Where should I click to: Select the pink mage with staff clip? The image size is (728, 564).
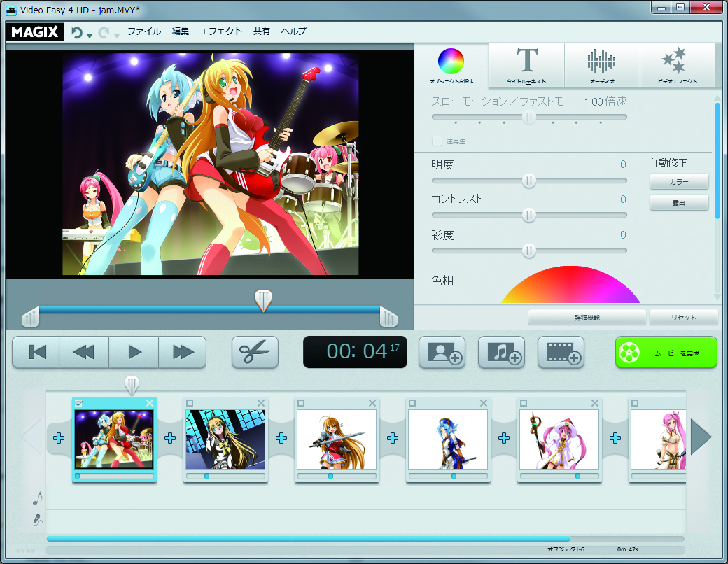pyautogui.click(x=559, y=439)
